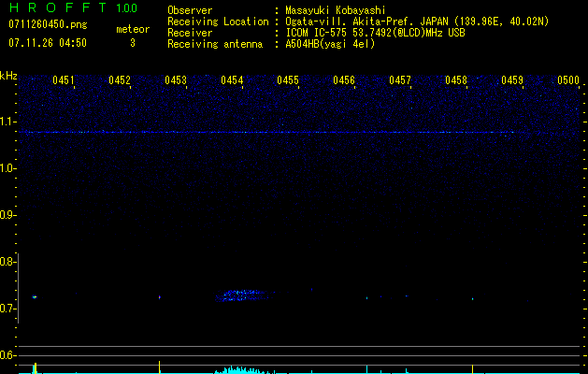588x374 pixels.
Task: Click the 0451 time marker
Action: coord(64,80)
